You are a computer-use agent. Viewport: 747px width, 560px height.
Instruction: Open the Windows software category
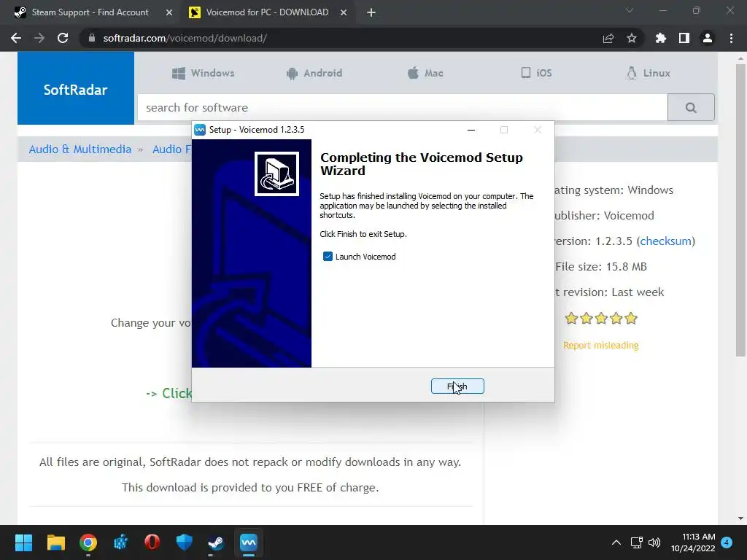tap(204, 73)
